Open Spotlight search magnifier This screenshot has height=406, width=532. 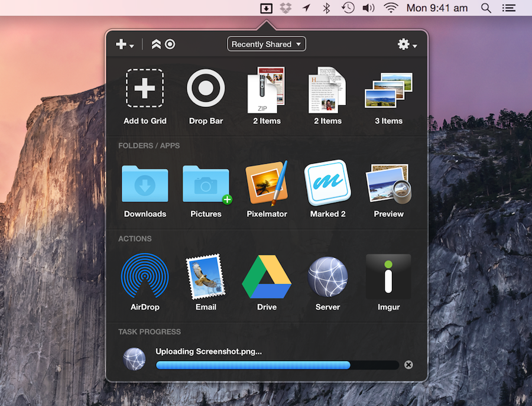pos(486,8)
